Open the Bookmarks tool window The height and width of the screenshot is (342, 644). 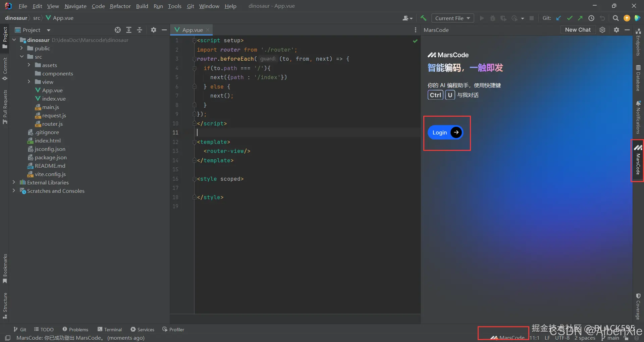[x=5, y=268]
